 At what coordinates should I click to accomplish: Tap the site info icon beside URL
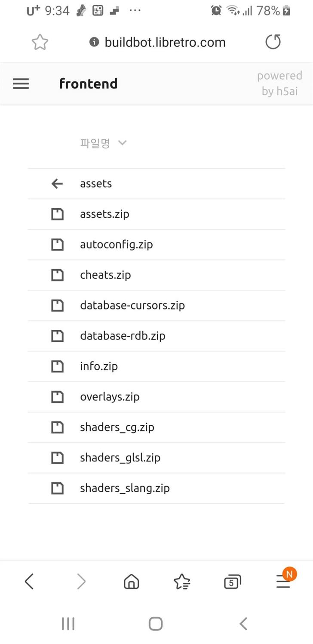point(94,42)
